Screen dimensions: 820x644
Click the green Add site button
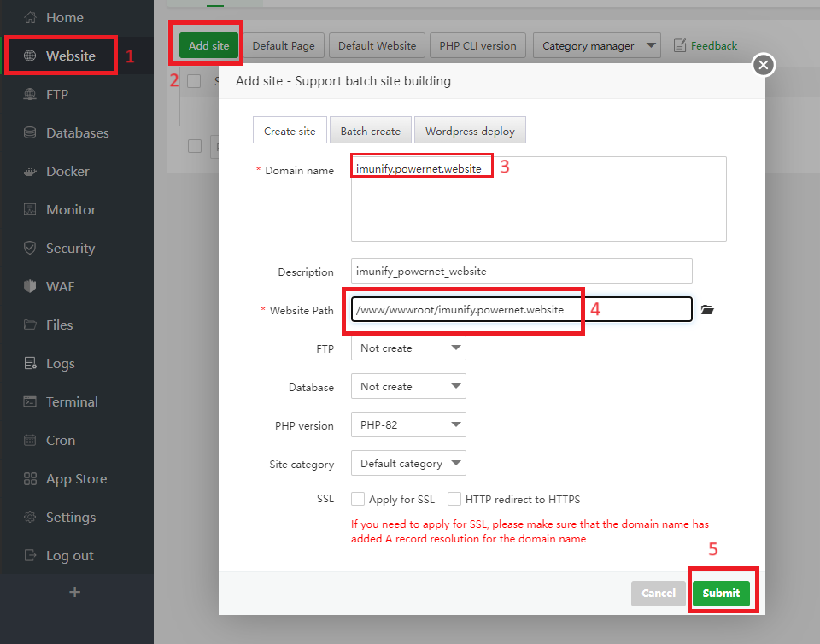208,45
